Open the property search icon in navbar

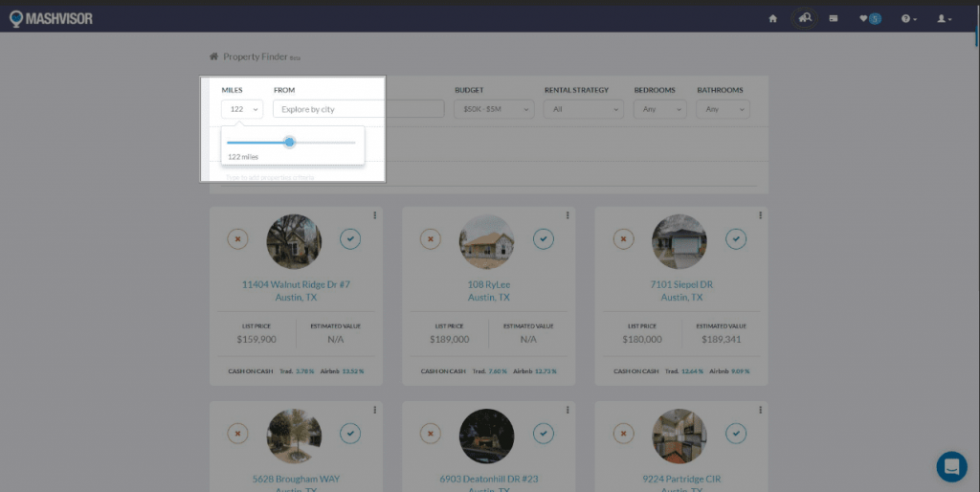click(804, 18)
